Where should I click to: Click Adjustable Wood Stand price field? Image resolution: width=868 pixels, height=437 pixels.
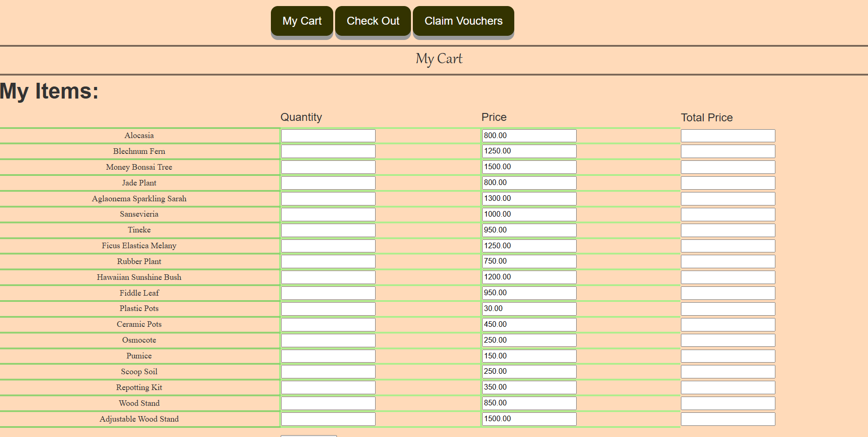tap(529, 419)
